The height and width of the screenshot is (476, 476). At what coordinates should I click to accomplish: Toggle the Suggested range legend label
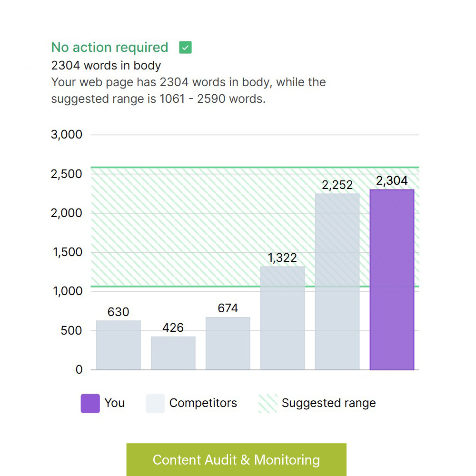point(329,403)
